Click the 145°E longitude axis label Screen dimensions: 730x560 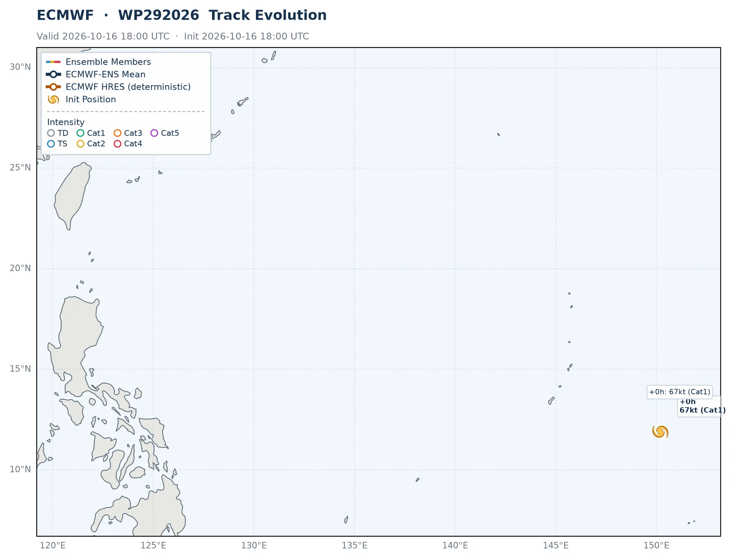pos(556,546)
